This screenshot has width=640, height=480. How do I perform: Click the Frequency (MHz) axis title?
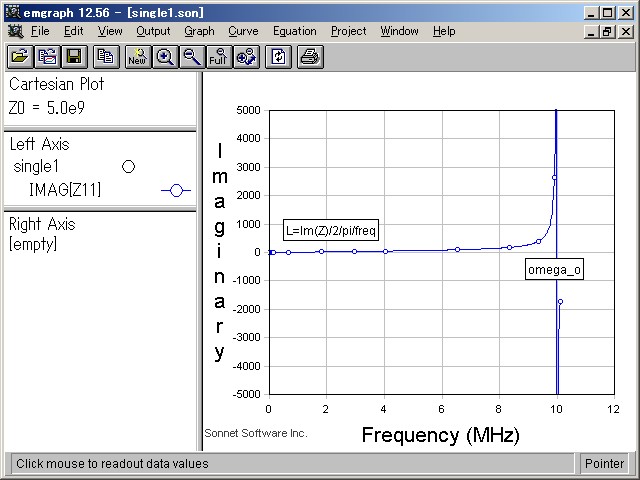point(441,435)
